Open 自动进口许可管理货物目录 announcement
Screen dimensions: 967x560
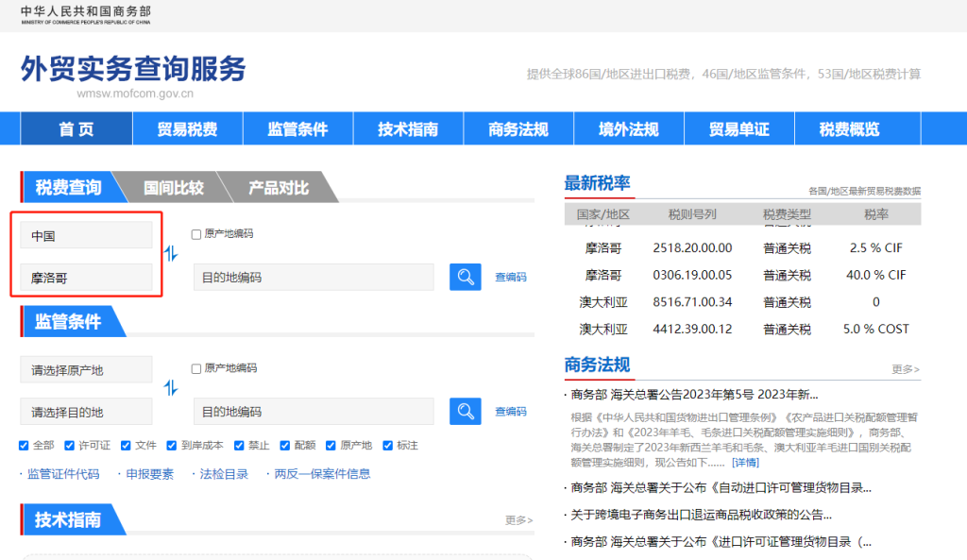point(721,488)
